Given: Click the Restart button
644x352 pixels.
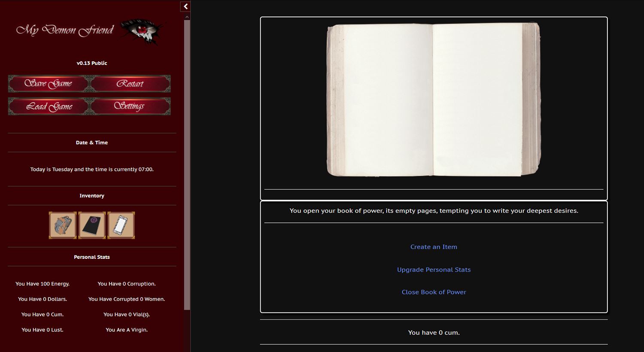Looking at the screenshot, I should point(130,84).
